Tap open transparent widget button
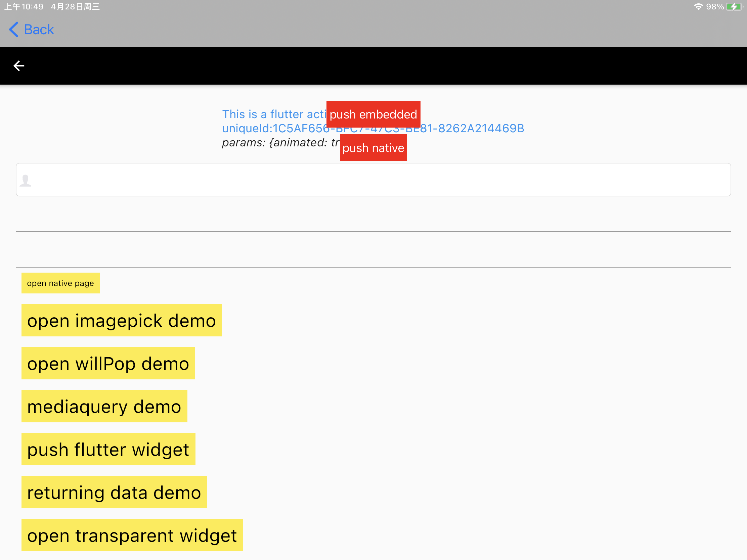This screenshot has height=560, width=747. (x=132, y=535)
